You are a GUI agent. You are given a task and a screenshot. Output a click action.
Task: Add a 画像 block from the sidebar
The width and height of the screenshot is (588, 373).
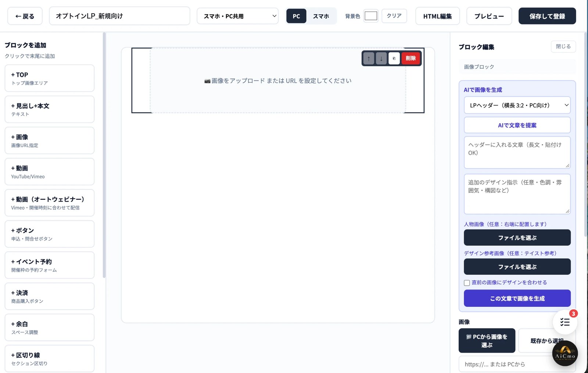click(x=50, y=141)
